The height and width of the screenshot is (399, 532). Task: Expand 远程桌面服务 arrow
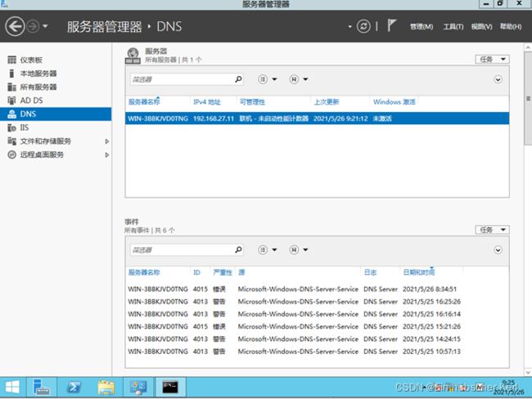[107, 155]
